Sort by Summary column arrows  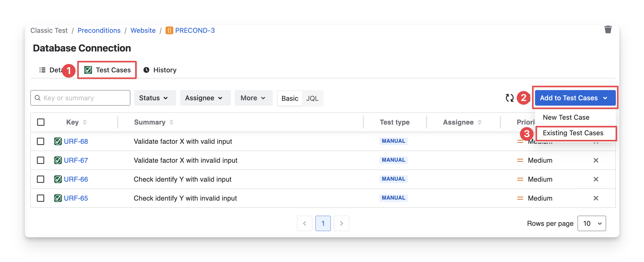pyautogui.click(x=171, y=122)
